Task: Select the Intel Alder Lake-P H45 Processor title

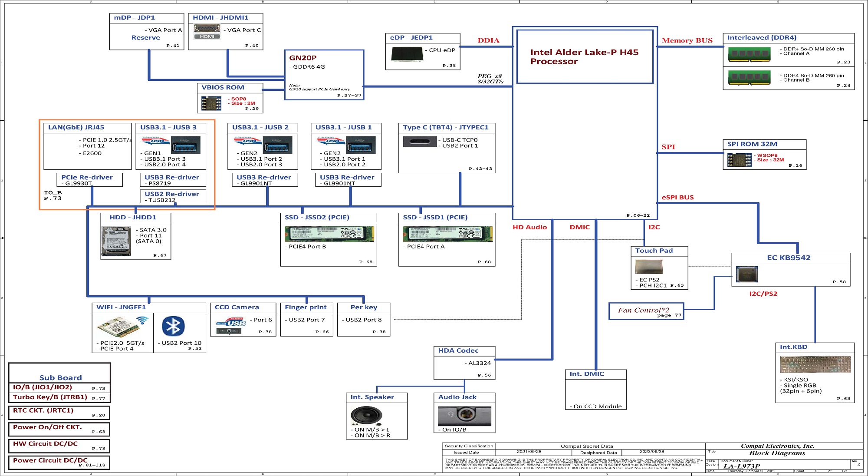Action: (584, 57)
